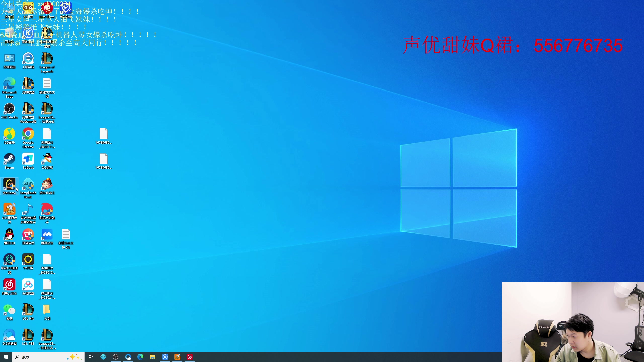Click the WeChat (微信) desktop icon
644x362 pixels.
[9, 310]
